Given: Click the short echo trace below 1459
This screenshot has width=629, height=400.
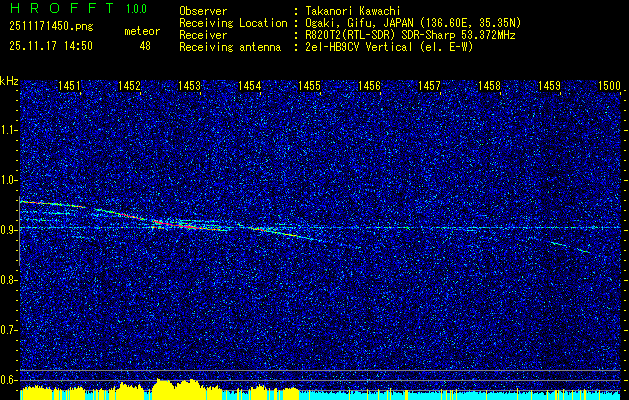Looking at the screenshot, I should [x=570, y=247].
